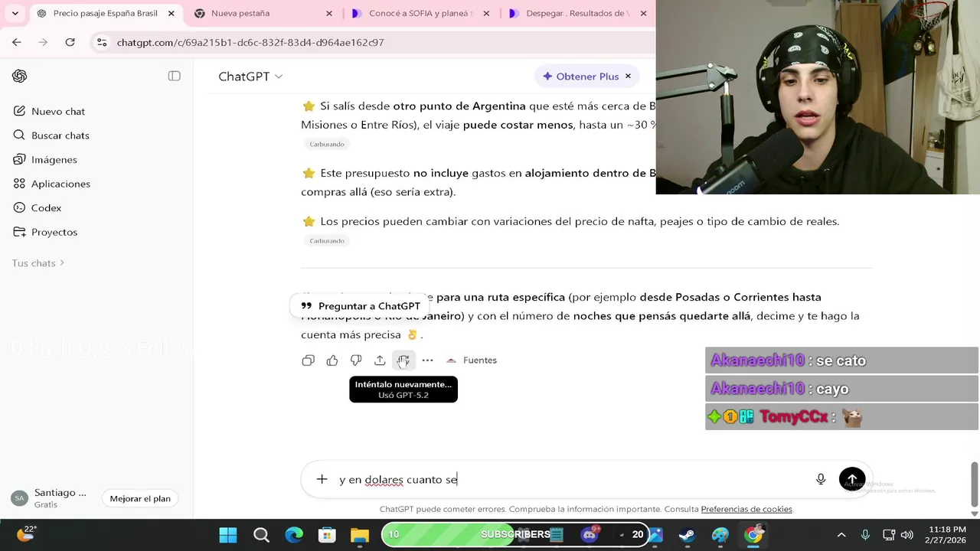
Task: Open Imágenes section
Action: tap(54, 159)
